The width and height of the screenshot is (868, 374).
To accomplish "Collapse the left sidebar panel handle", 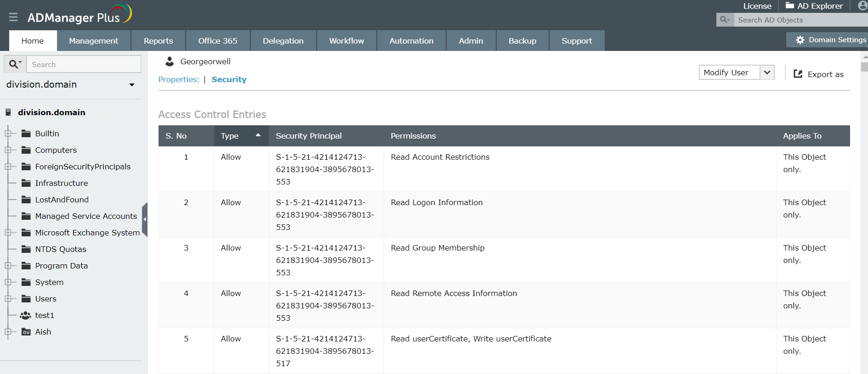I will tap(145, 219).
